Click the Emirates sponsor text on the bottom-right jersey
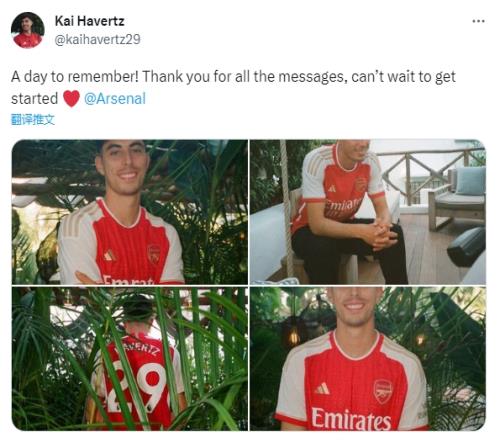Screen dimensions: 500x440 [351, 419]
